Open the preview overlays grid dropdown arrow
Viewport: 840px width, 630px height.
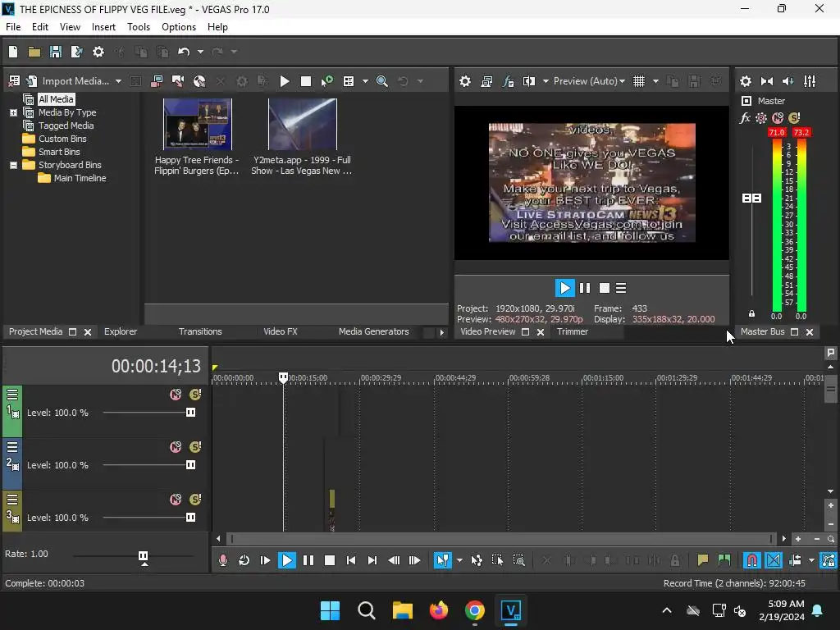point(655,81)
